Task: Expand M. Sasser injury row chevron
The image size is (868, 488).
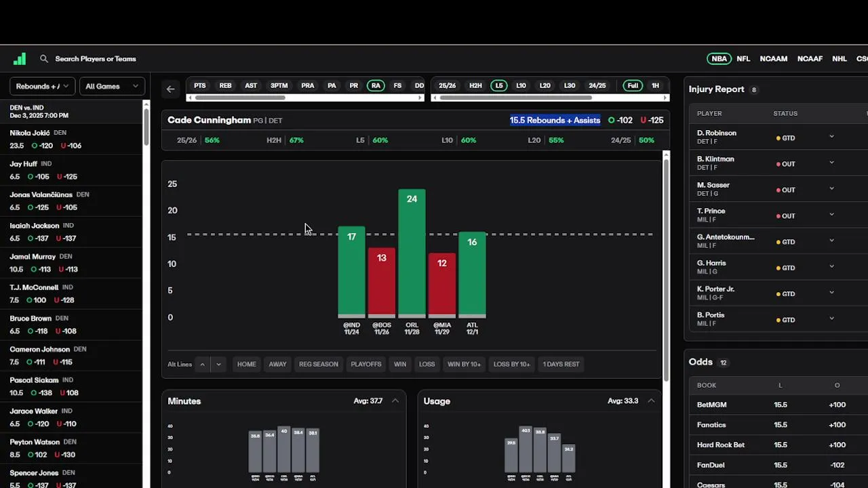Action: click(831, 189)
